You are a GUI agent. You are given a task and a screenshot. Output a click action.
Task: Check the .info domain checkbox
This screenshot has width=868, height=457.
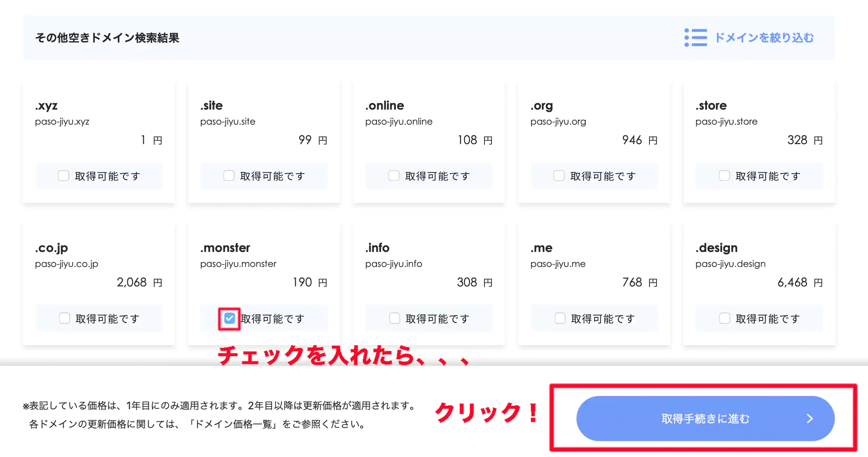(x=395, y=318)
